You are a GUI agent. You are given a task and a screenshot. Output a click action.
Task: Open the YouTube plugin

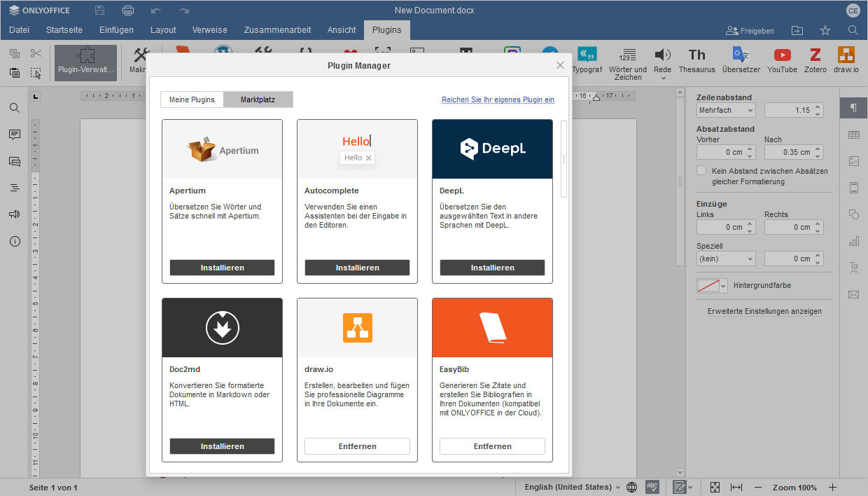click(x=782, y=61)
